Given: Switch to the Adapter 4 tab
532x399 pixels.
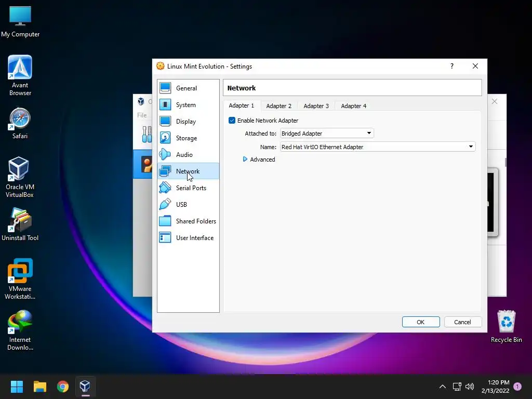Looking at the screenshot, I should click(353, 106).
